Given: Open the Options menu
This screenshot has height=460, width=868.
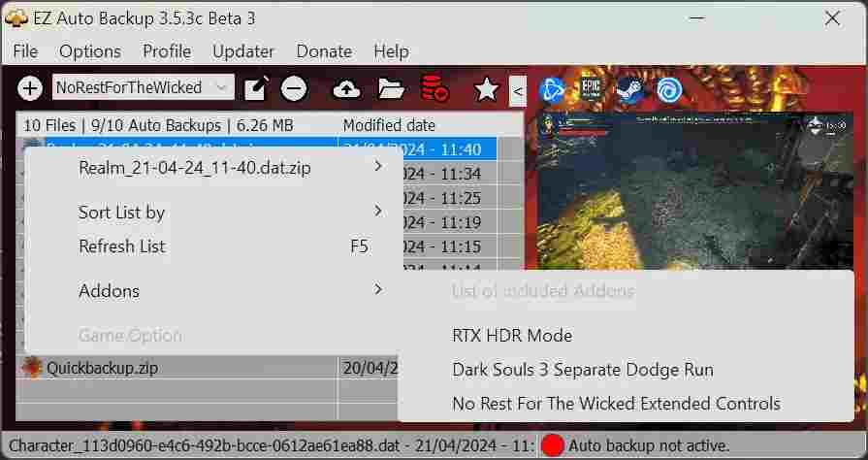Looking at the screenshot, I should click(x=90, y=51).
